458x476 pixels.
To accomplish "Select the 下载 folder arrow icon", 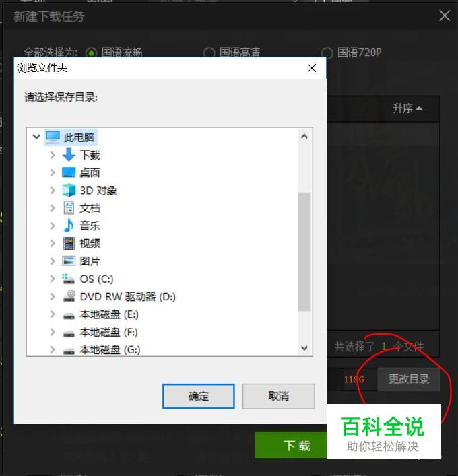I will pyautogui.click(x=69, y=155).
